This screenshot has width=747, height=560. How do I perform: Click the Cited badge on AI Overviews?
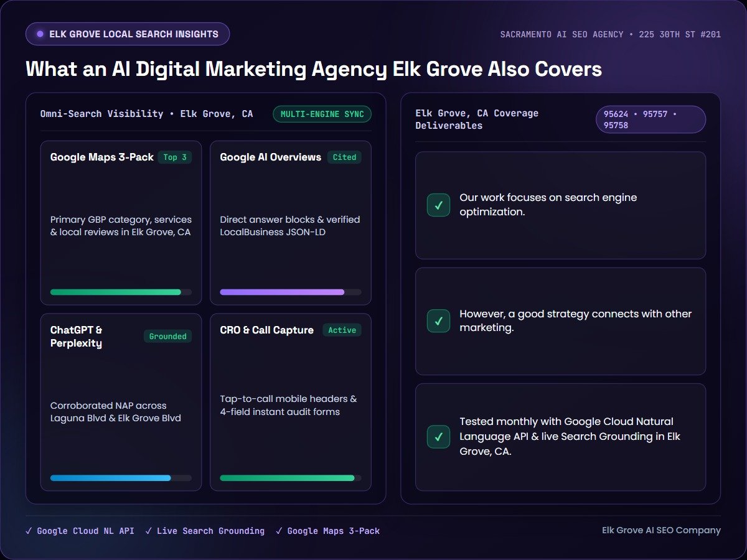(344, 157)
